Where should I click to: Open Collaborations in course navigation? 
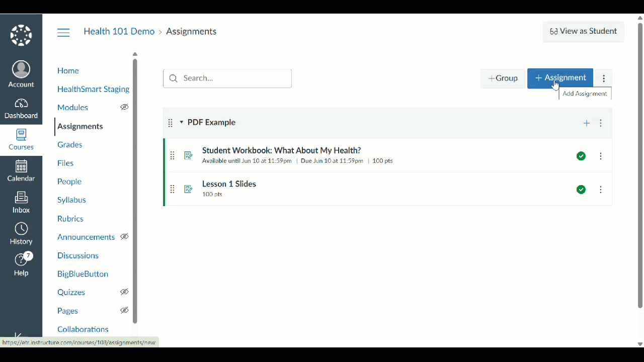tap(83, 329)
